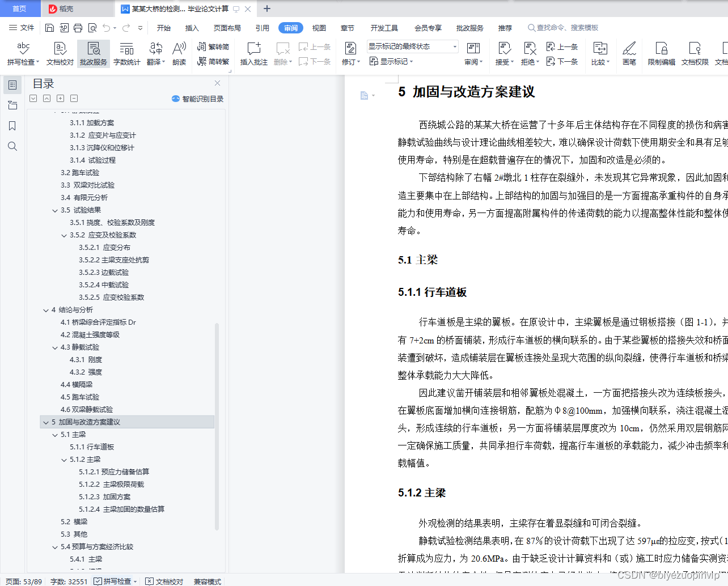Switch to the 页面布局 tab
728x586 pixels.
[x=227, y=28]
